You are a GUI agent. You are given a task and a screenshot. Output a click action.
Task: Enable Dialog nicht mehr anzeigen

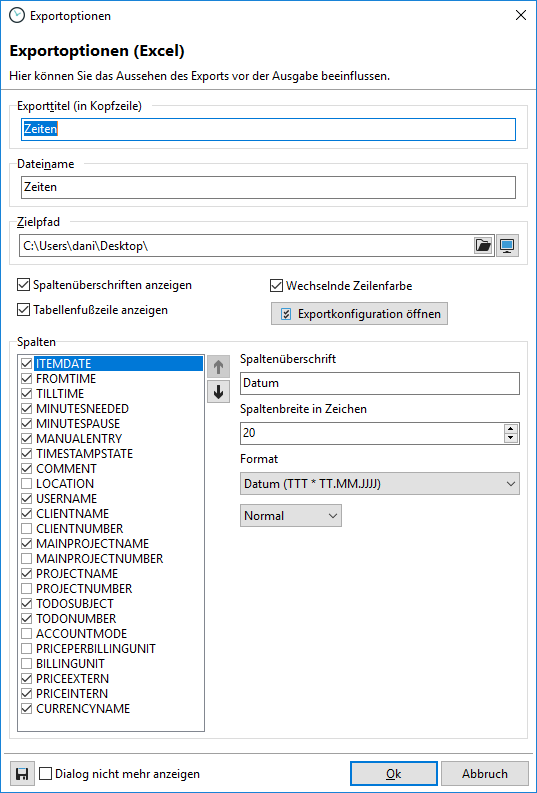pyautogui.click(x=46, y=774)
